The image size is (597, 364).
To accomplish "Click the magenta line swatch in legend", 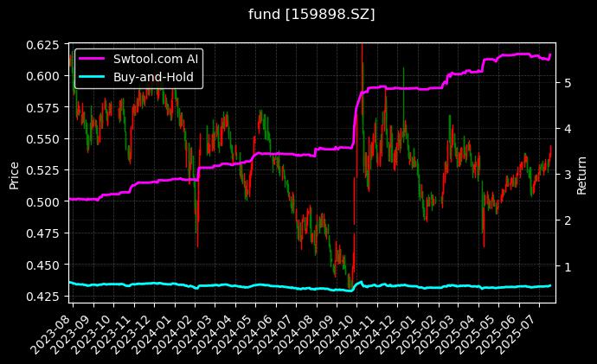I will (x=93, y=60).
